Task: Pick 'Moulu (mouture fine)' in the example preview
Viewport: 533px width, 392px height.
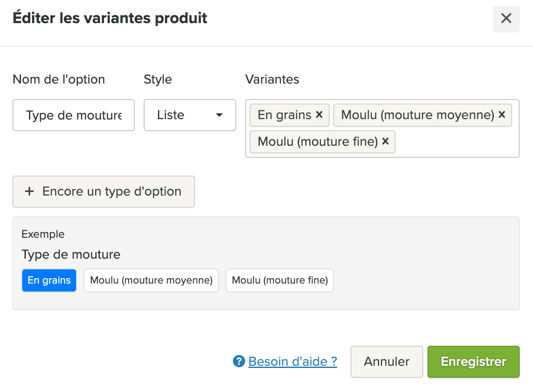Action: tap(279, 280)
